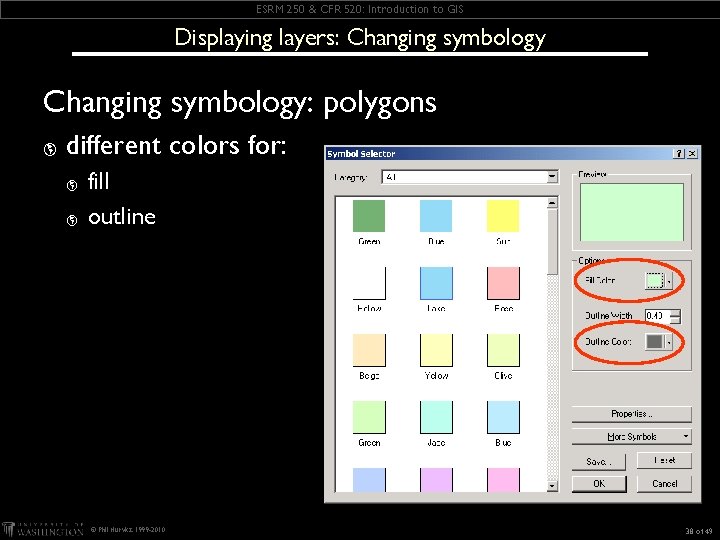Choose the Sun yellow fill symbol
This screenshot has width=720, height=540.
(x=503, y=216)
